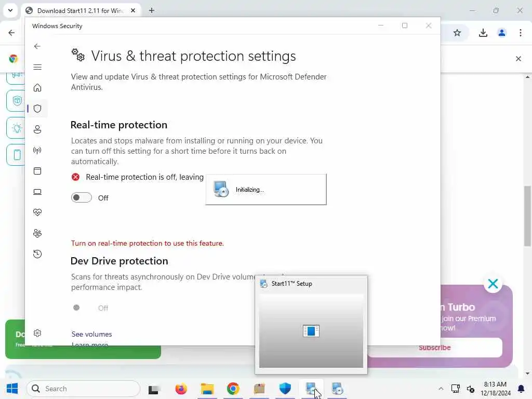Select Virus & threat protection shield icon
Screen dimensions: 532x399
coord(37,109)
